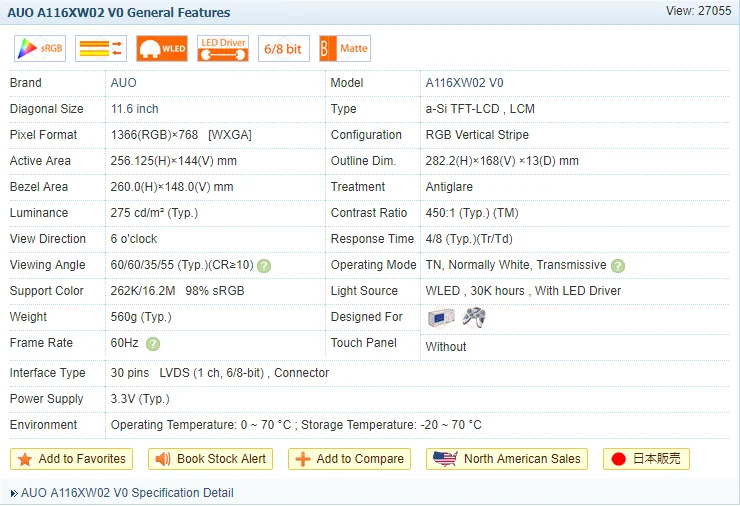Click bezel area 260.0(H)×148.0(V) mm

pos(172,187)
